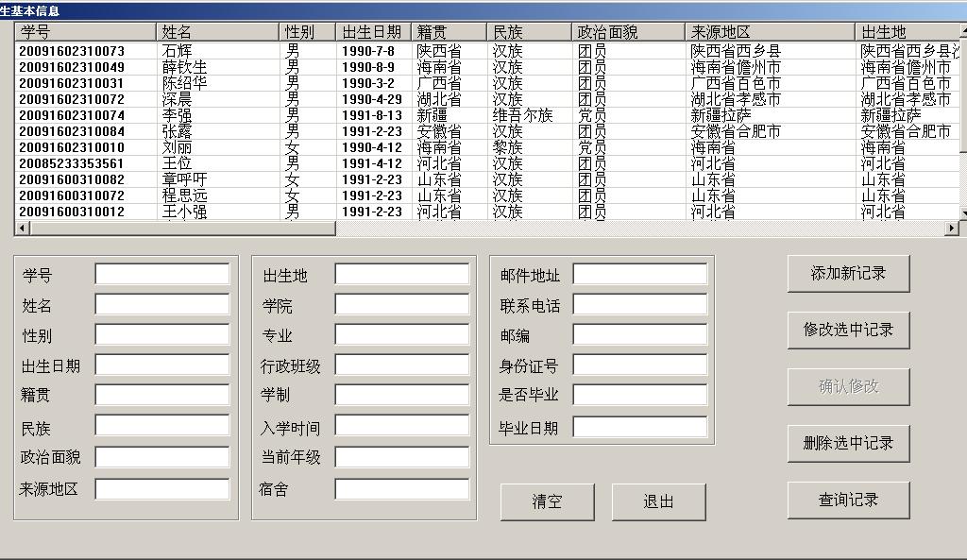This screenshot has width=967, height=560.
Task: Click the 删除选中记录 button
Action: [x=848, y=444]
